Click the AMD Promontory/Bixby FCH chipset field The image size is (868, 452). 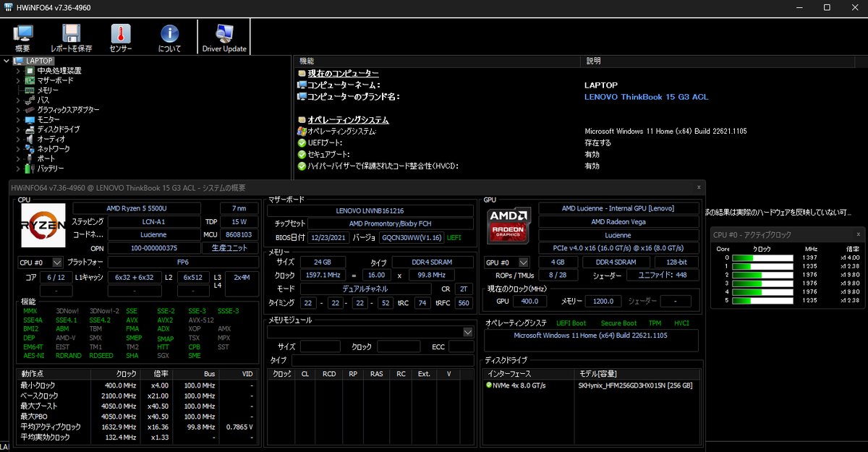(391, 223)
